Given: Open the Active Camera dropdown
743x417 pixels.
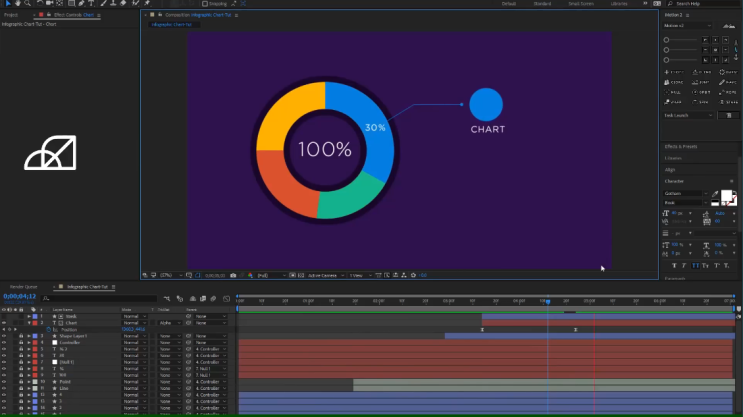Looking at the screenshot, I should (326, 275).
